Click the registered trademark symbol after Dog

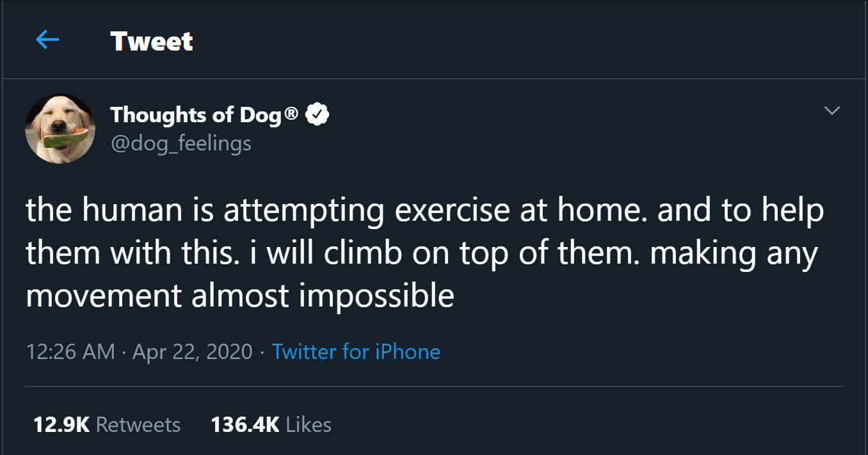click(291, 115)
